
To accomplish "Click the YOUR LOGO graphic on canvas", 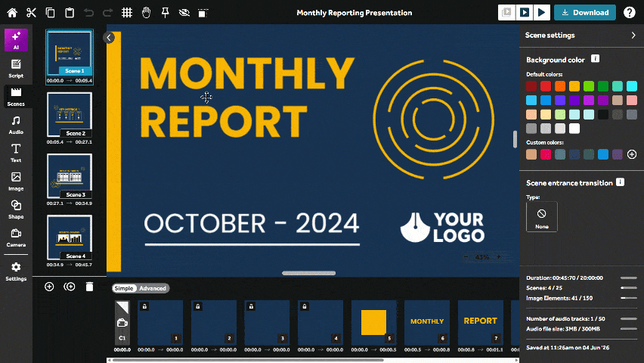I will click(442, 228).
